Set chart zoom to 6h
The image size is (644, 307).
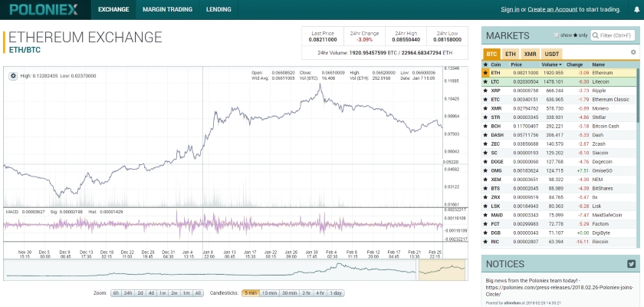(116, 293)
